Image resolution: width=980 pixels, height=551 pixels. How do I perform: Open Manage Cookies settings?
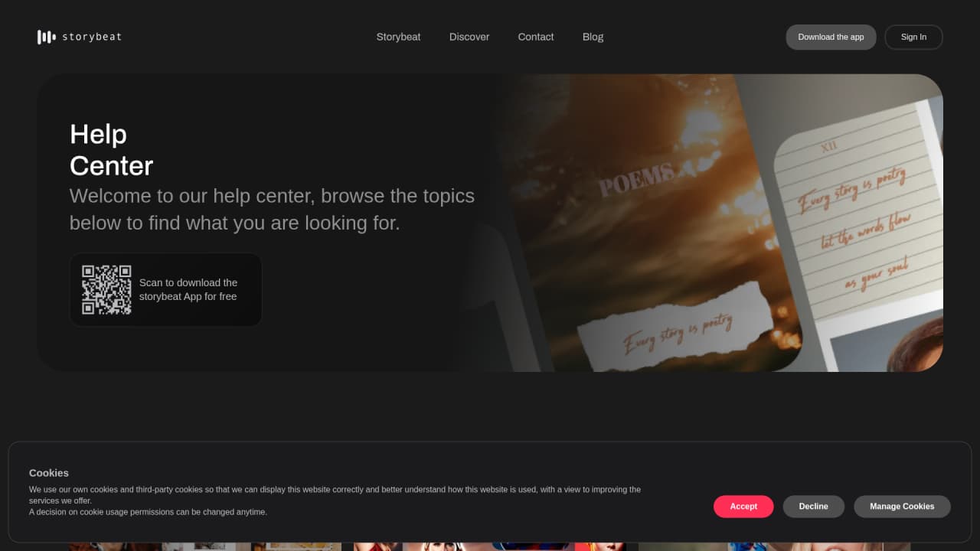tap(902, 507)
